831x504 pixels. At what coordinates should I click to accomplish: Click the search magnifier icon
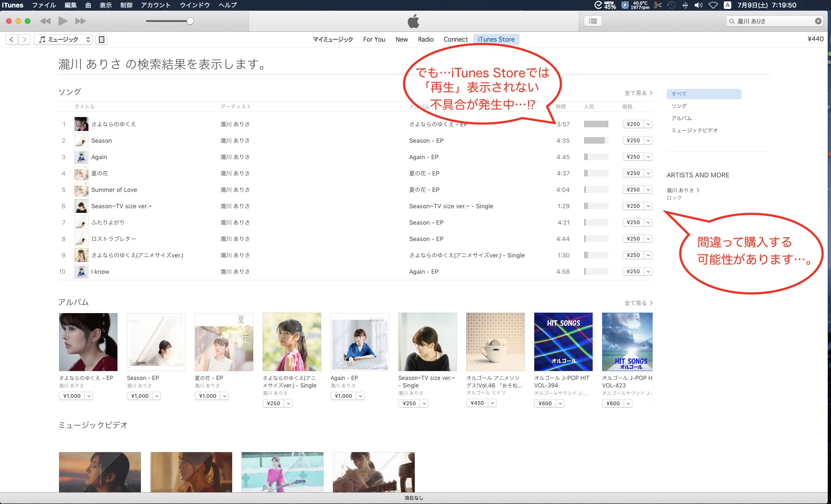732,21
